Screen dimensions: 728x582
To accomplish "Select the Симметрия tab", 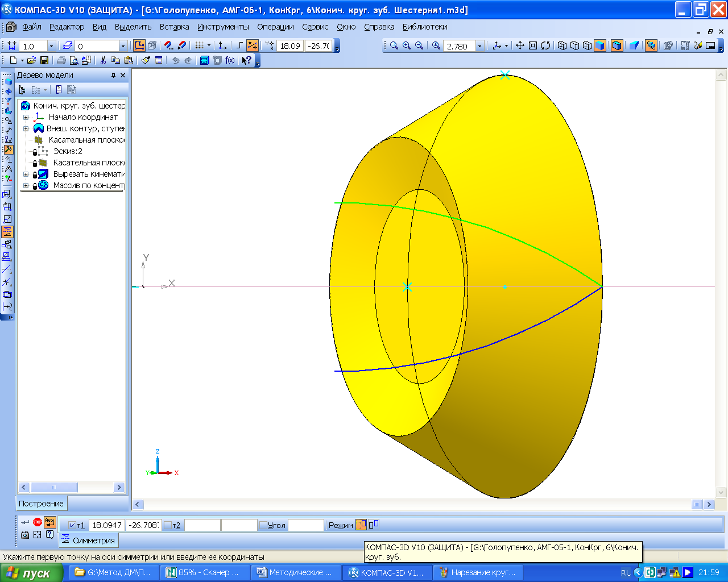I will coord(88,541).
